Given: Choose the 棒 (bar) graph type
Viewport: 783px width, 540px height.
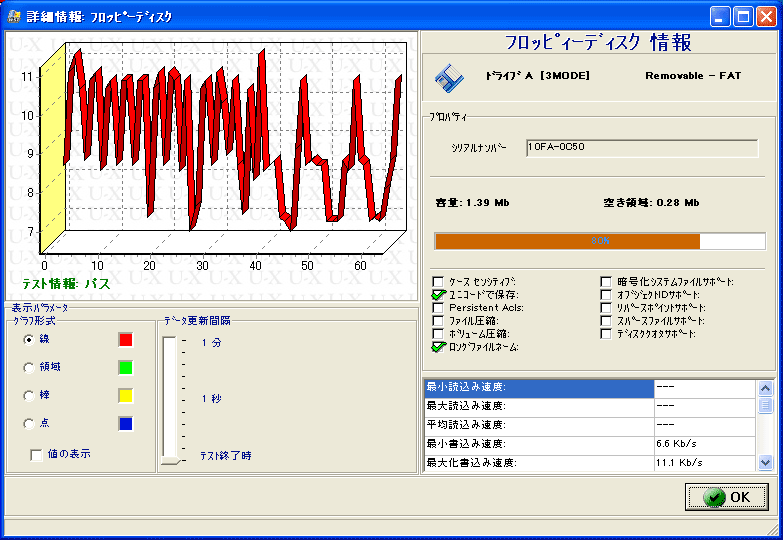Looking at the screenshot, I should (29, 396).
